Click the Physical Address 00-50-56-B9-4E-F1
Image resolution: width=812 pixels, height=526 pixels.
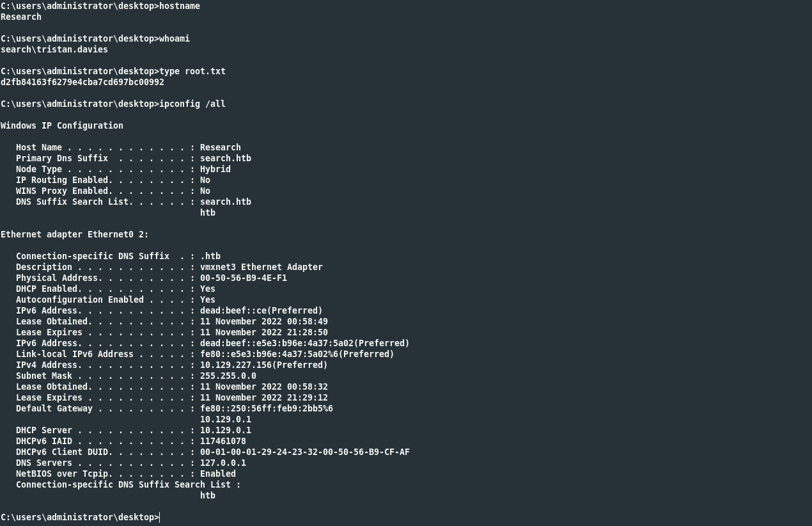coord(243,278)
